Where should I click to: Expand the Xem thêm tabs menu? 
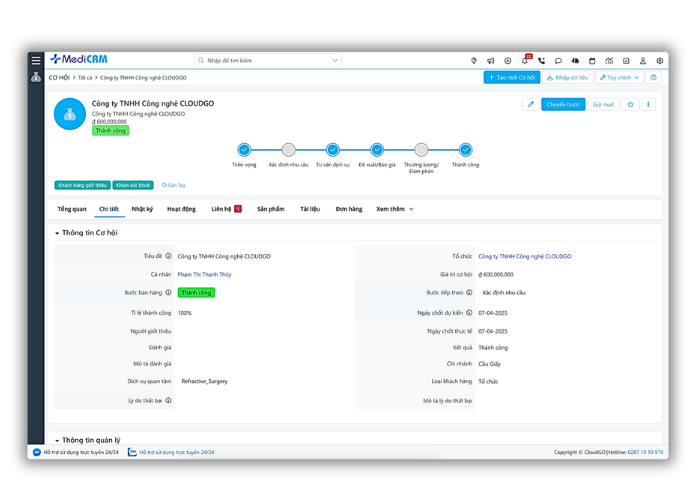tap(395, 209)
